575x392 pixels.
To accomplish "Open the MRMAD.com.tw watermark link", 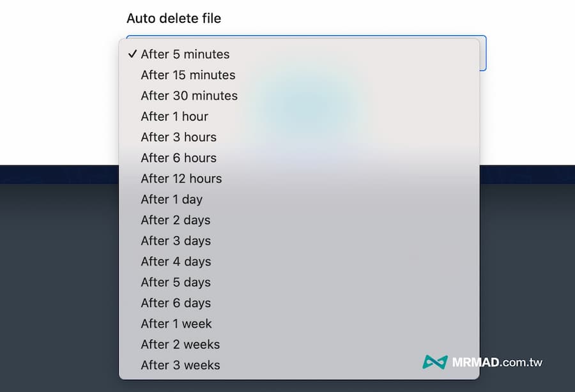I will click(498, 362).
